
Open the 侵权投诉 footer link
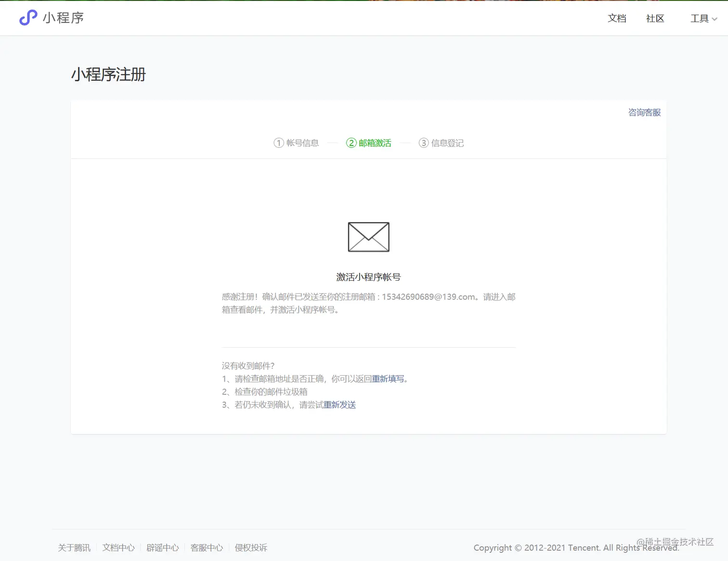click(x=250, y=548)
